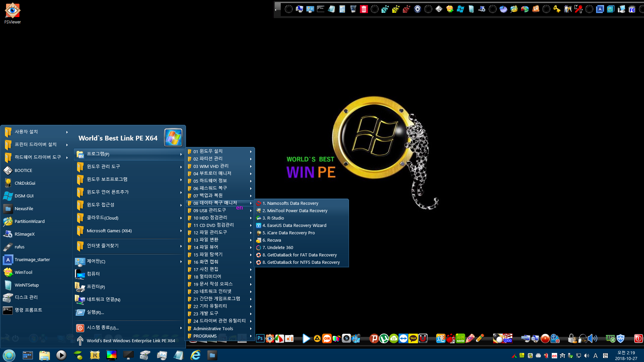The height and width of the screenshot is (362, 644).
Task: Open ChkDskGui in the start menu
Action: click(x=36, y=183)
